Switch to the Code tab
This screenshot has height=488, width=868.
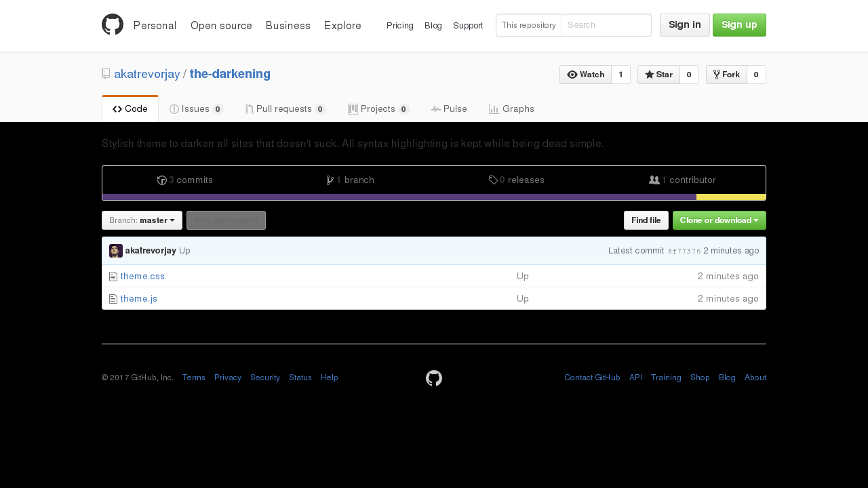click(x=130, y=109)
